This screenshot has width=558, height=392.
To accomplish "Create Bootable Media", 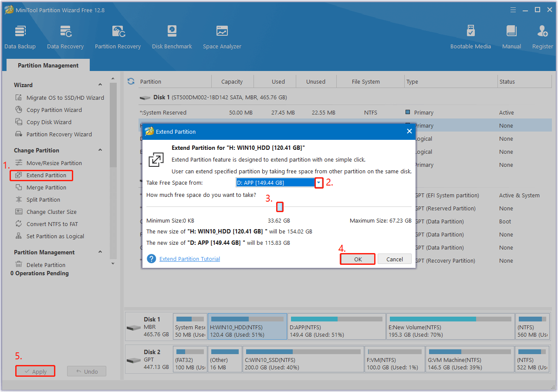I will pyautogui.click(x=470, y=37).
